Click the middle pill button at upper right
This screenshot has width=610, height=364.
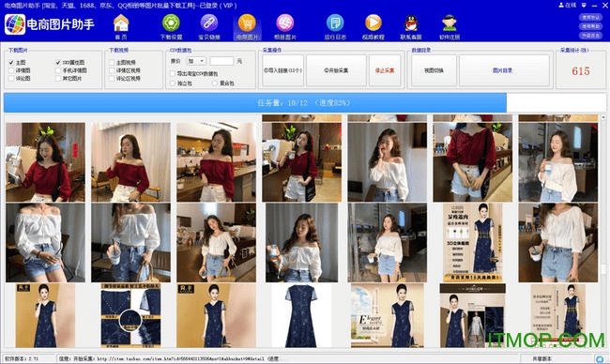coord(590,26)
